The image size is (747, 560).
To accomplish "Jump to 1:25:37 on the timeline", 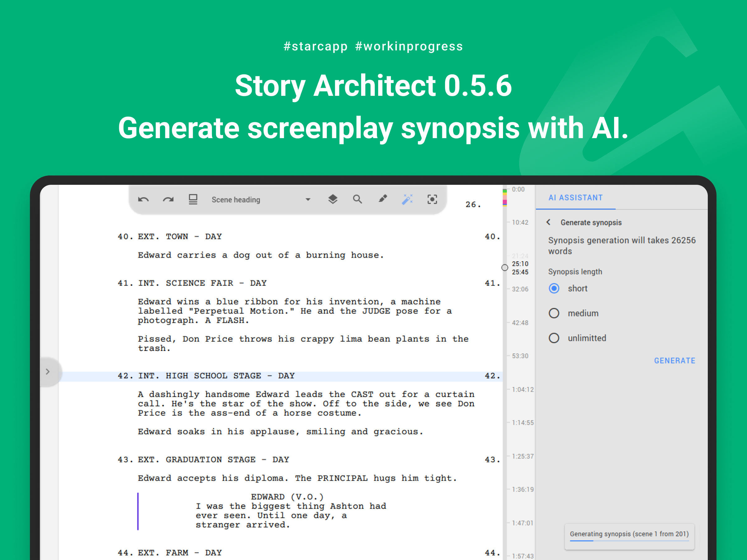I will pyautogui.click(x=523, y=456).
